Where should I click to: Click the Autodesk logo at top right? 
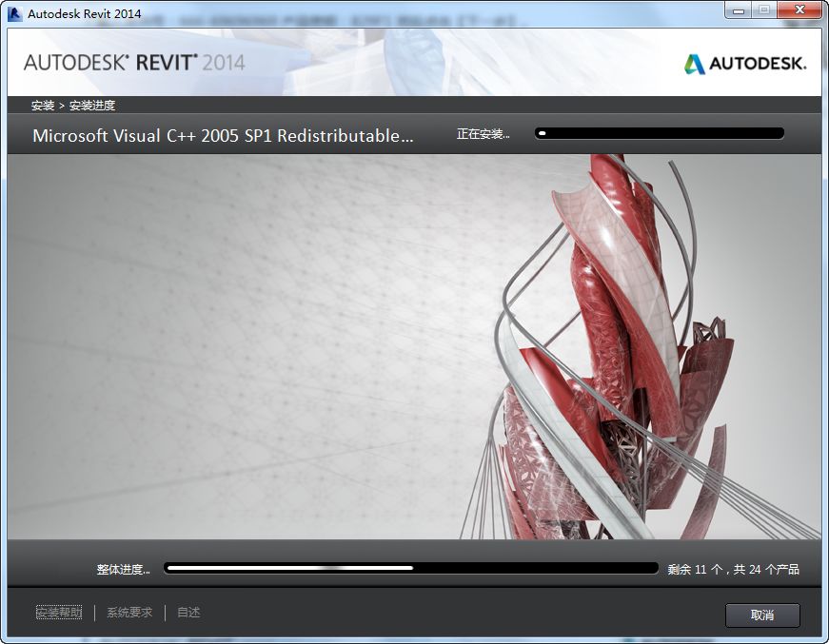click(748, 65)
